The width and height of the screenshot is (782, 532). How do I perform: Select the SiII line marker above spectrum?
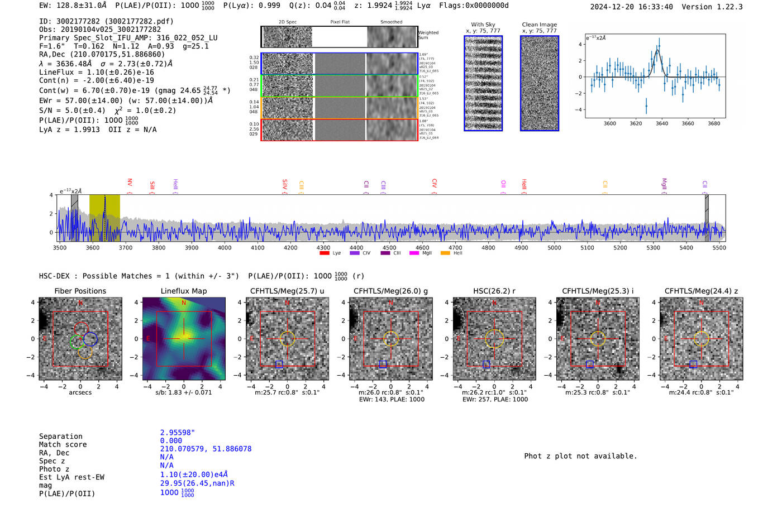(152, 186)
